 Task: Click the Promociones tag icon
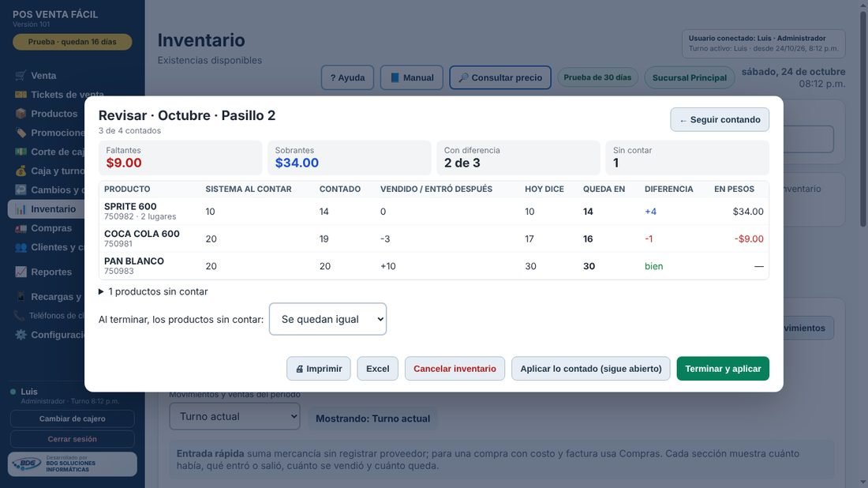click(x=21, y=133)
